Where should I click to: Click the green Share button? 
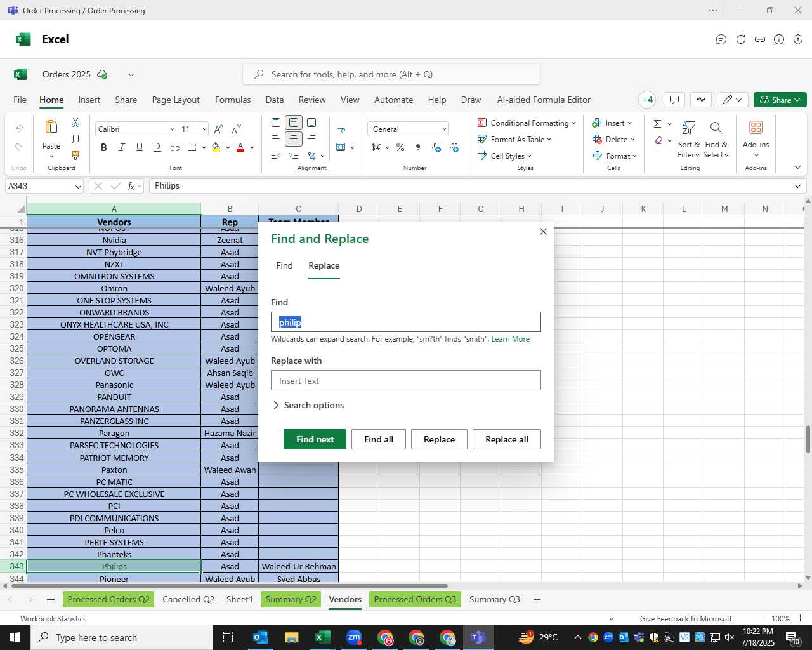[x=780, y=100]
